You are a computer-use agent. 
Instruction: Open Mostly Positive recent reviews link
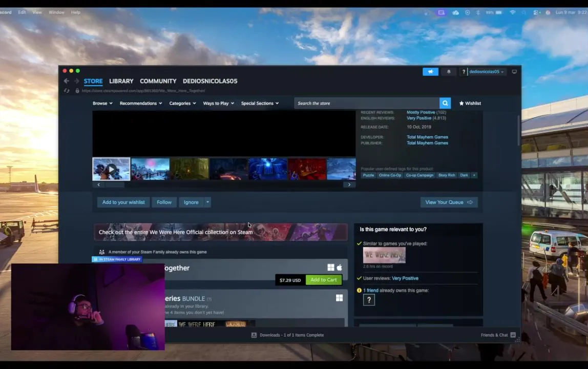[421, 112]
